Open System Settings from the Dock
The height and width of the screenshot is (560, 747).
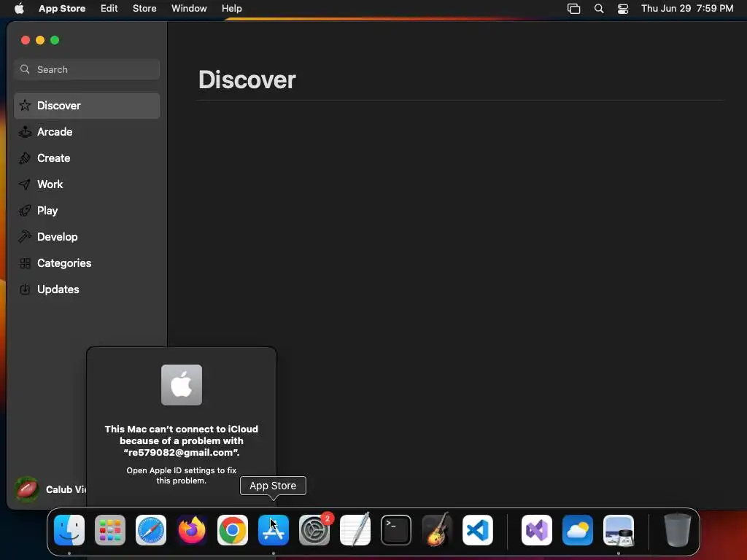[x=314, y=530]
